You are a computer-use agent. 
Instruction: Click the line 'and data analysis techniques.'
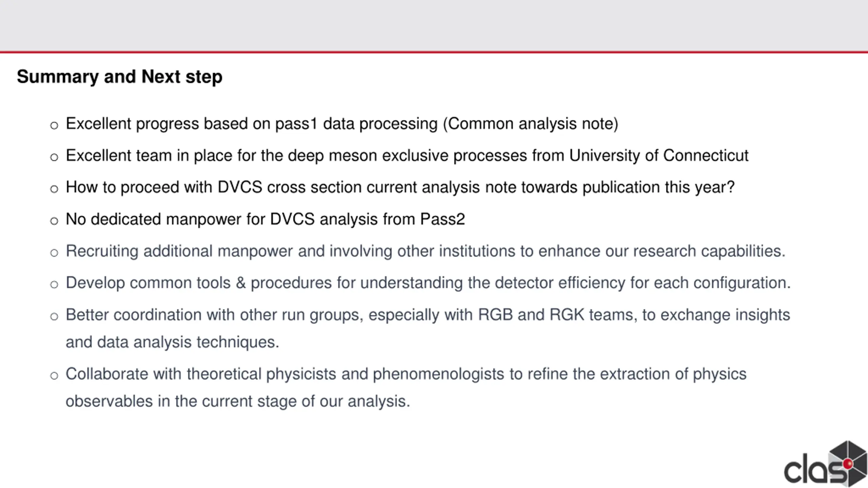click(x=172, y=342)
